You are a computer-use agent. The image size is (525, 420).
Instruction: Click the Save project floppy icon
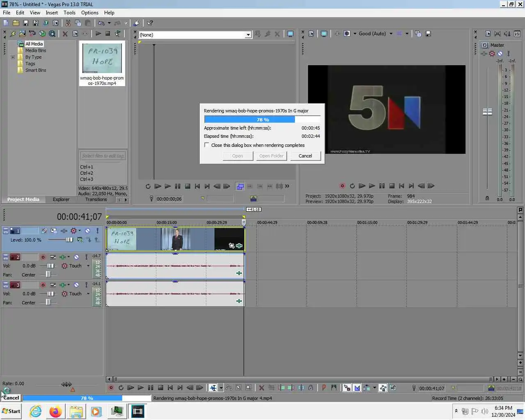click(25, 23)
